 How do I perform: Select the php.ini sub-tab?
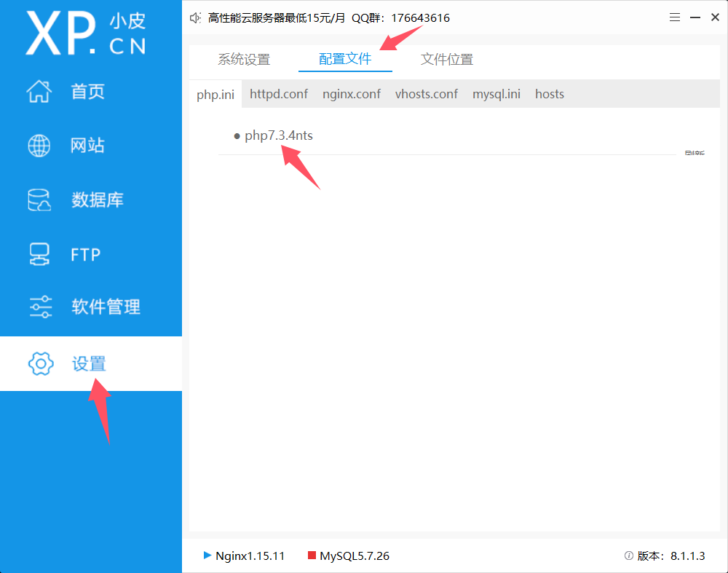215,94
